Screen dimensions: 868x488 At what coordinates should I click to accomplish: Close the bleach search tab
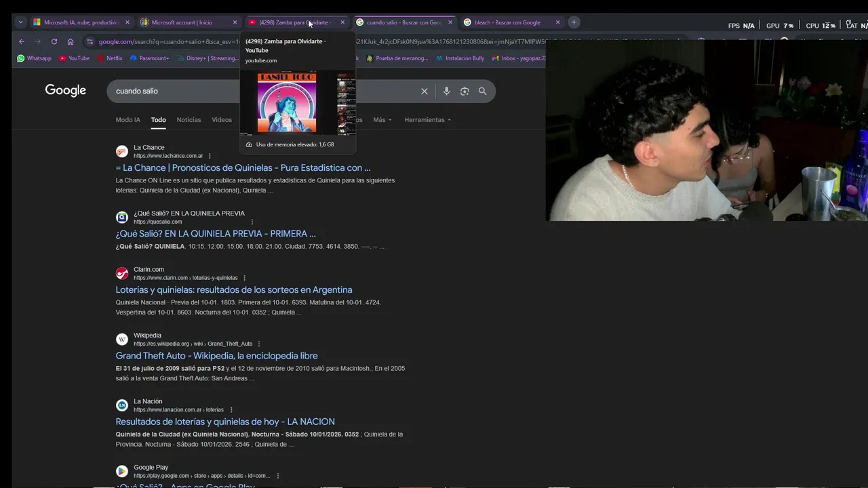[558, 22]
